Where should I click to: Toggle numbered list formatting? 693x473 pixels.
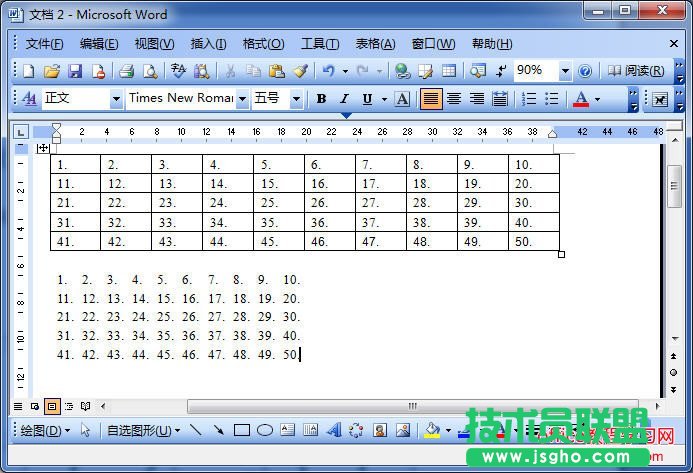click(529, 99)
